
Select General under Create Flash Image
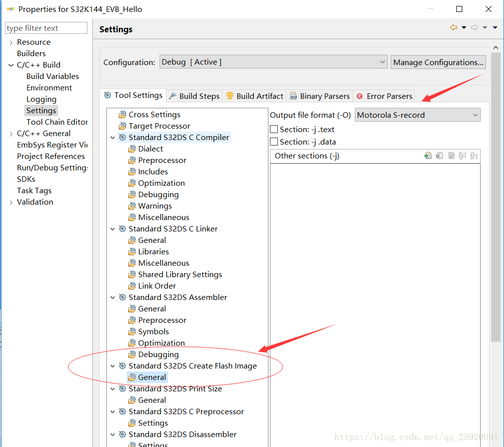tap(152, 377)
